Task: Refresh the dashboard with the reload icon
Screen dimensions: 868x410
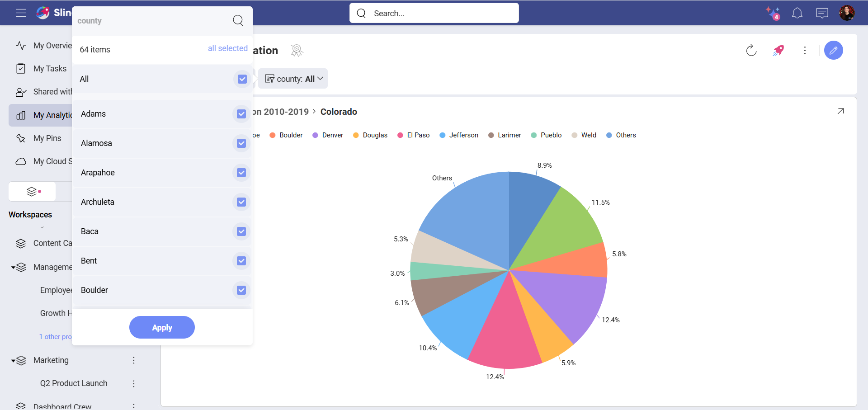Action: click(x=751, y=50)
